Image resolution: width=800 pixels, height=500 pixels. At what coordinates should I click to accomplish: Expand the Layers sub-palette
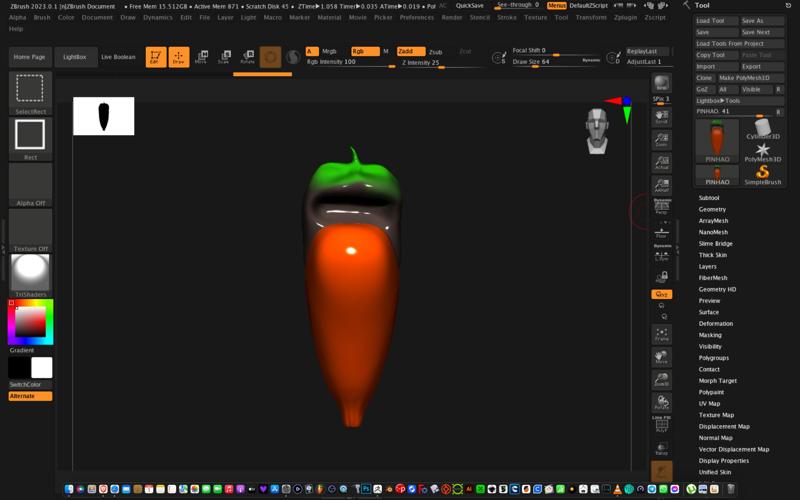707,266
